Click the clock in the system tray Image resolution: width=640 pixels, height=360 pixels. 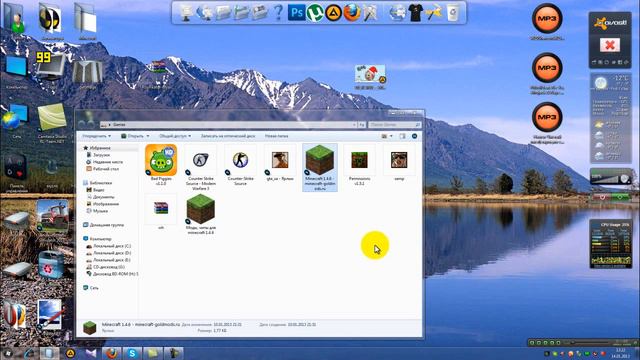pyautogui.click(x=620, y=353)
